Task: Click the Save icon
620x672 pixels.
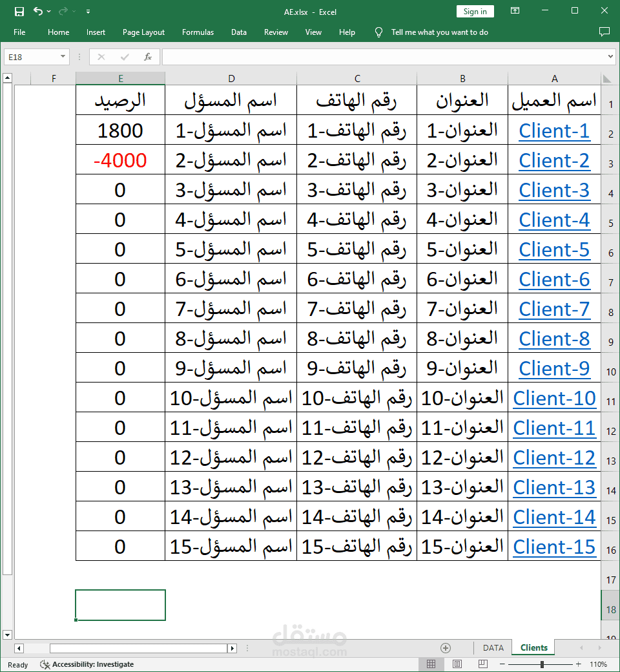Action: point(18,11)
